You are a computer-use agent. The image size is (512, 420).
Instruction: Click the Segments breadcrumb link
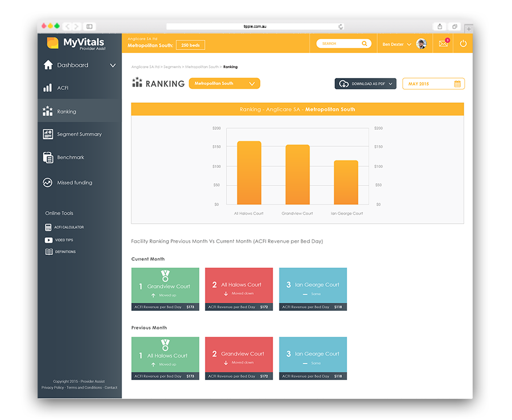[x=172, y=67]
